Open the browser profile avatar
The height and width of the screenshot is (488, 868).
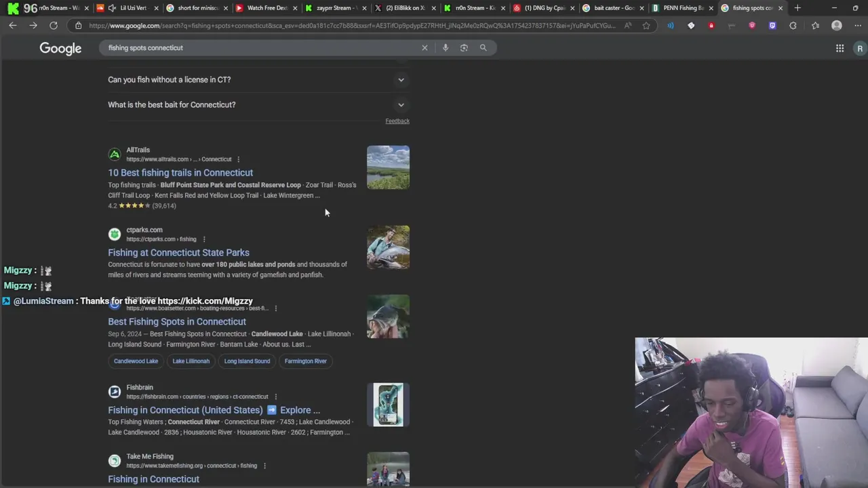click(x=837, y=26)
